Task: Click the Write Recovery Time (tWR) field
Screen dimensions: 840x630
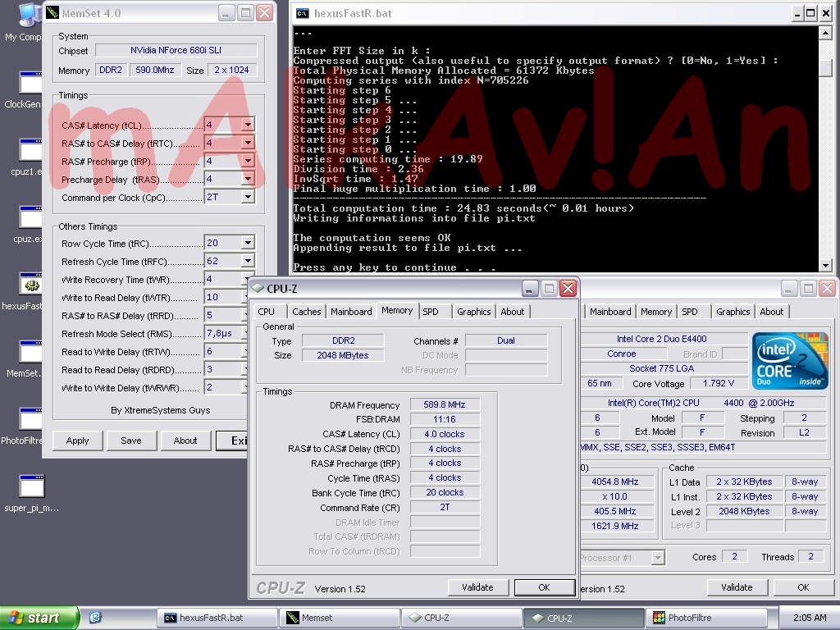Action: click(224, 279)
